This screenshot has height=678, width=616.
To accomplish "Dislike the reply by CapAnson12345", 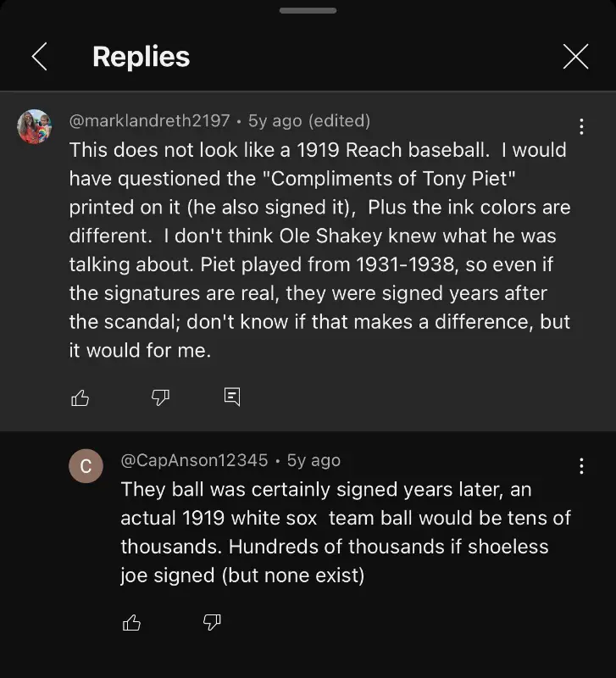I will pyautogui.click(x=212, y=623).
